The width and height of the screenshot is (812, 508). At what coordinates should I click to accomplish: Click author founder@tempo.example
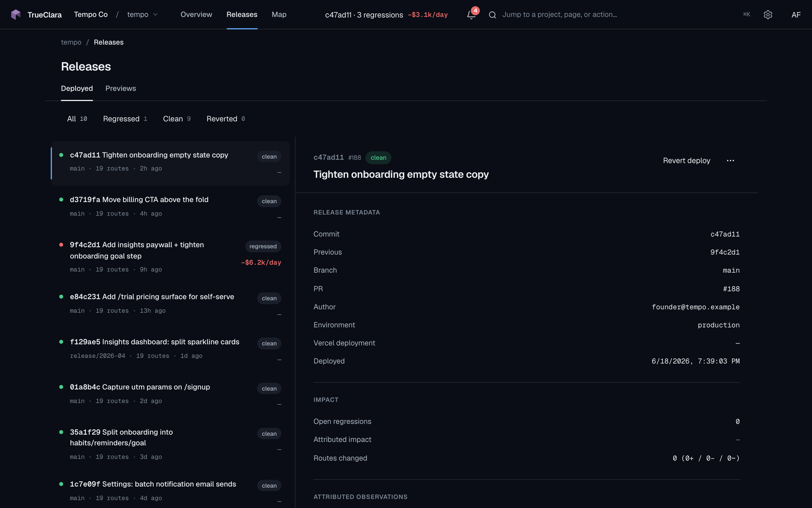(x=696, y=307)
